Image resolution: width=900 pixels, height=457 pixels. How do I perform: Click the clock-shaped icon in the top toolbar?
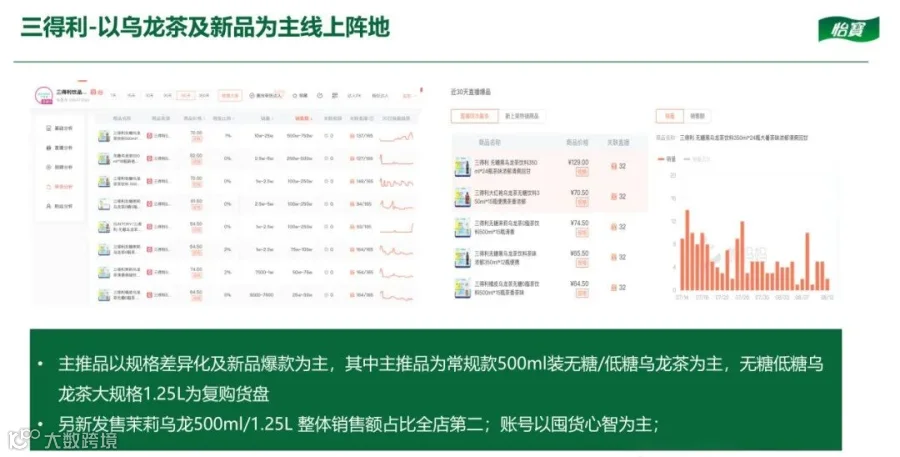(x=320, y=96)
